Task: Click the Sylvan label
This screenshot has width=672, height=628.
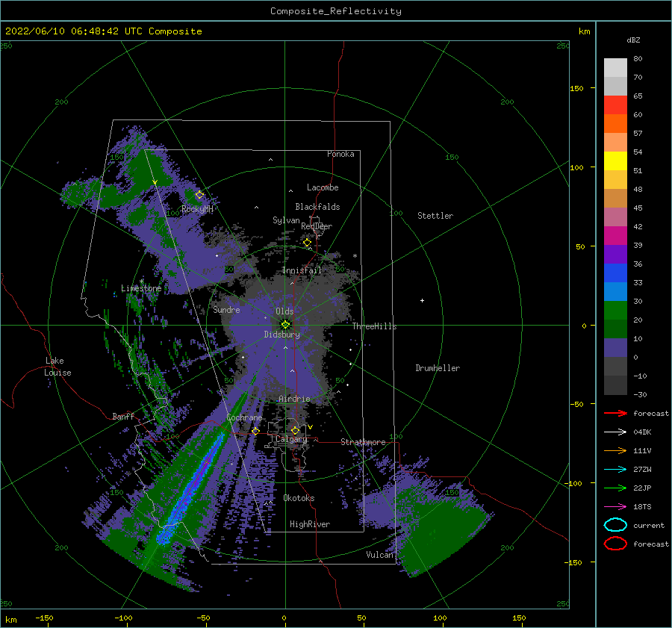Action: click(x=286, y=220)
